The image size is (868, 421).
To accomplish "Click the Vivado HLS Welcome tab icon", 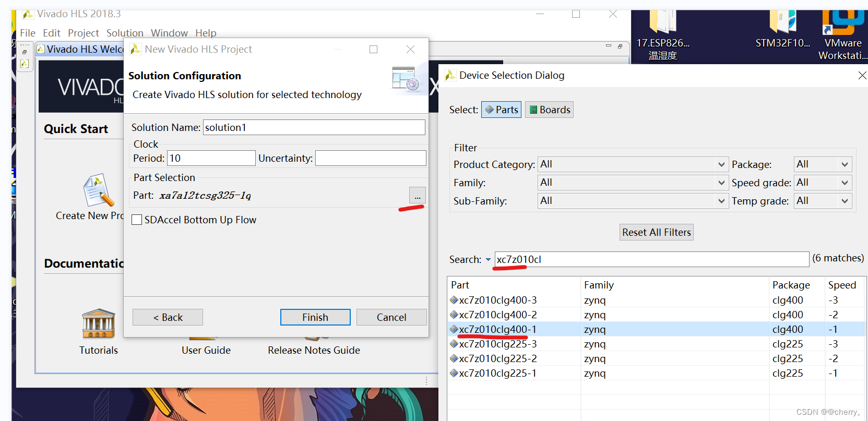I will [x=41, y=49].
